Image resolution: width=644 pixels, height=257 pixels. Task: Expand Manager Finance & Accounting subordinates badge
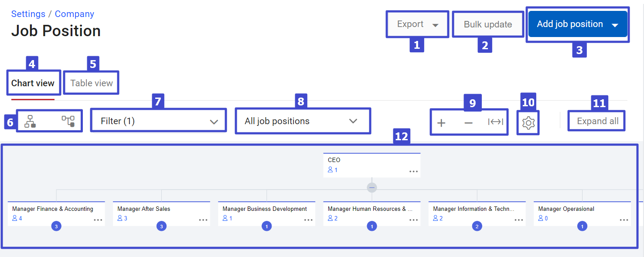point(56,227)
